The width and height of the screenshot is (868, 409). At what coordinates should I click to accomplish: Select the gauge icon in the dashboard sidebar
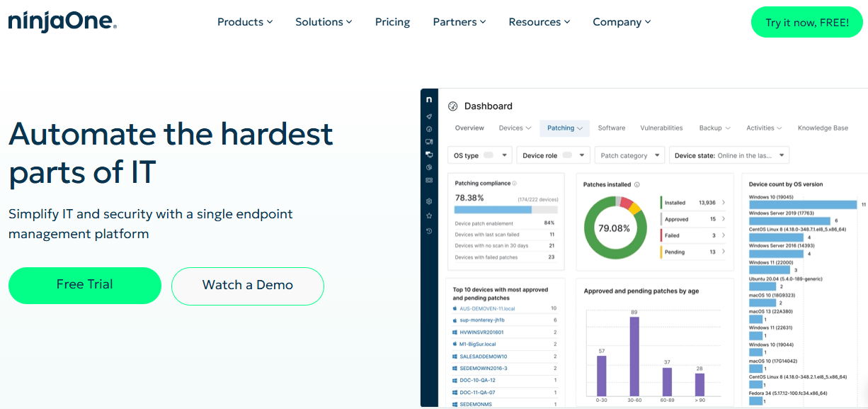[x=429, y=129]
